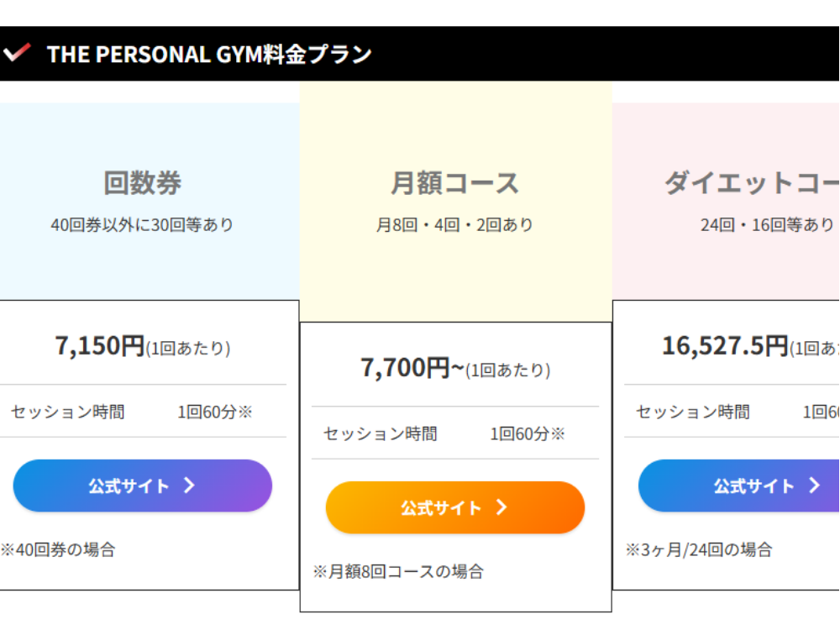Select the 7,700円~ price text
The width and height of the screenshot is (840, 630).
point(412,367)
